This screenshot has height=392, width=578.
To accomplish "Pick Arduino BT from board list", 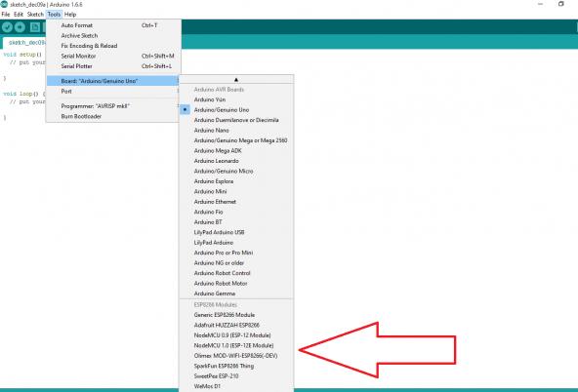I will pyautogui.click(x=236, y=222).
